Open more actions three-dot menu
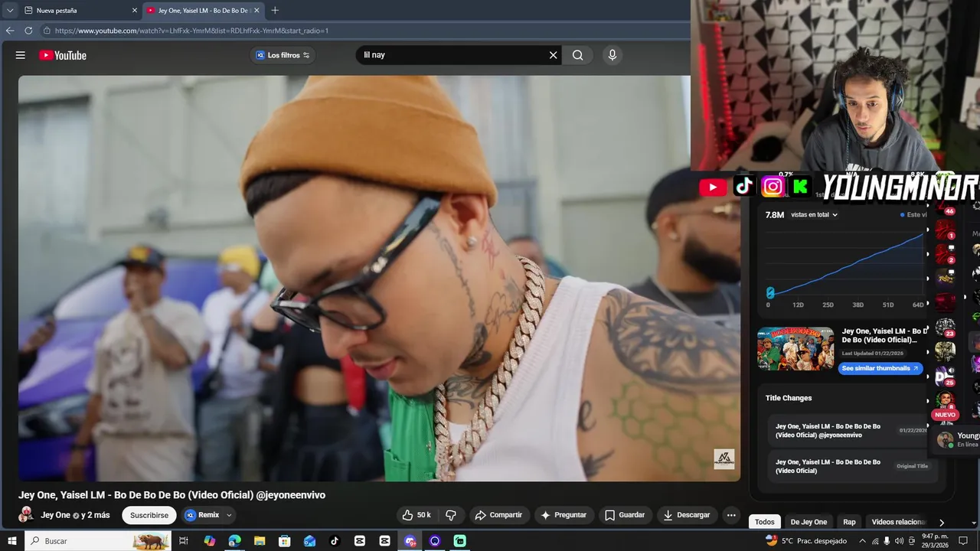The width and height of the screenshot is (980, 551). [731, 515]
